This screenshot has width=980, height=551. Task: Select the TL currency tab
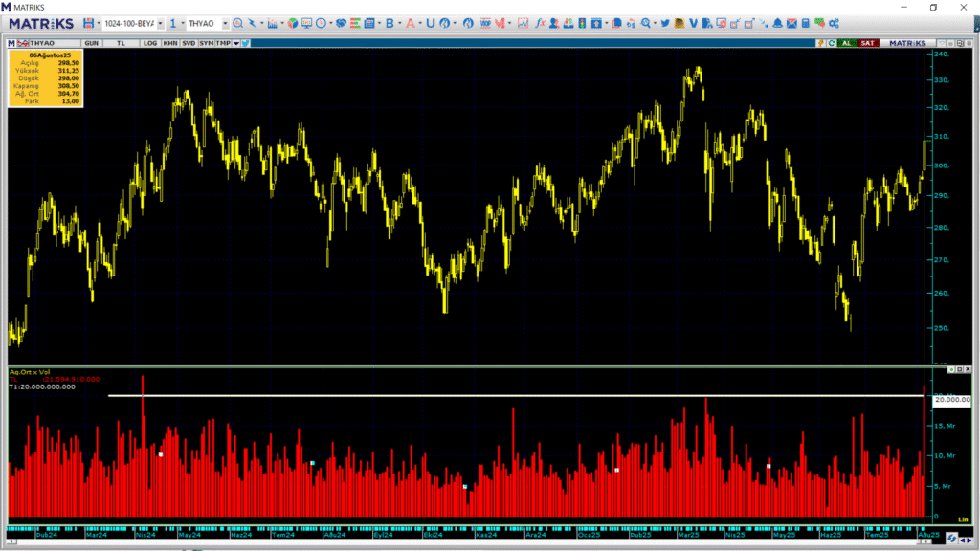[121, 43]
